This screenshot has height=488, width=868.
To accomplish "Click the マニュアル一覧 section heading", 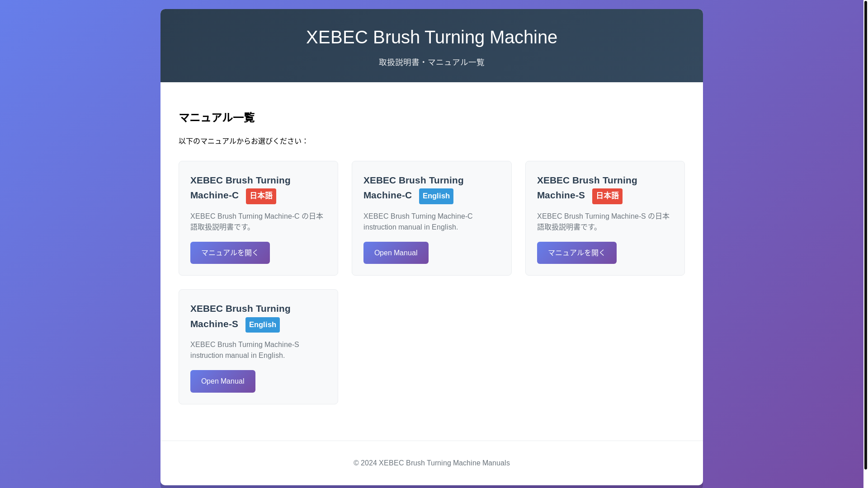I will tap(217, 117).
